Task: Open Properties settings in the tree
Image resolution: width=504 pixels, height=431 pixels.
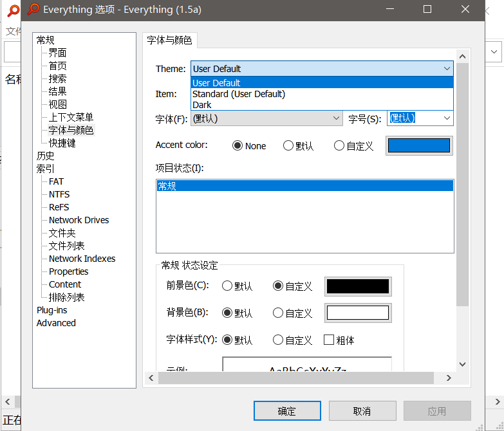Action: (x=68, y=271)
